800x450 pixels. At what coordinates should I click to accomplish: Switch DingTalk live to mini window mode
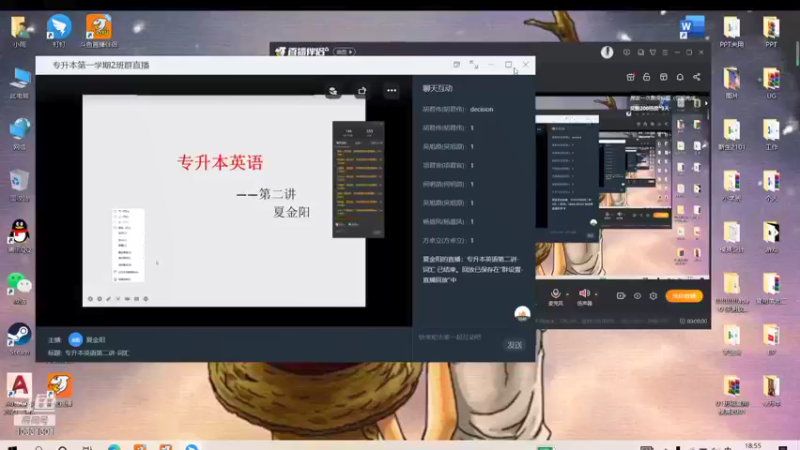(x=457, y=65)
